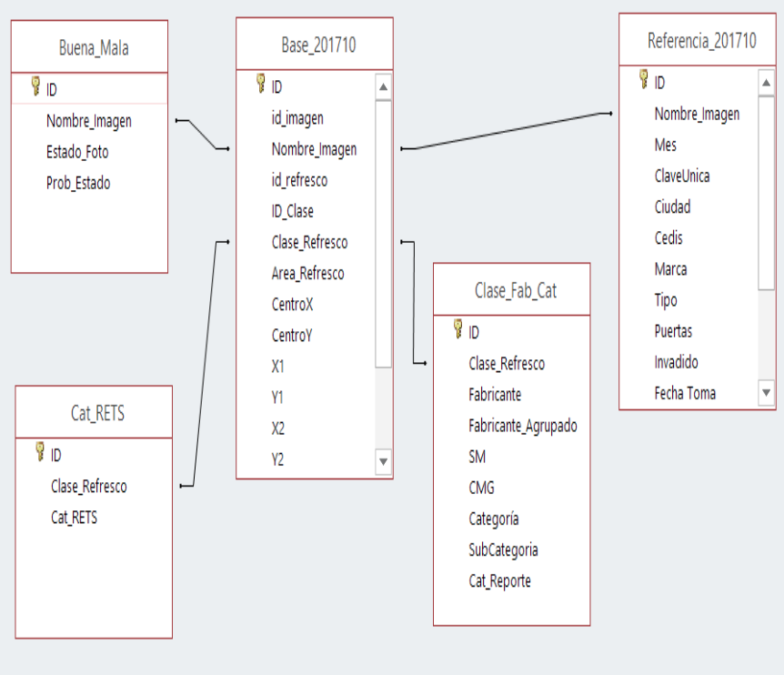Select Clase_Refresco field in Base_201710 table
784x675 pixels.
[309, 242]
